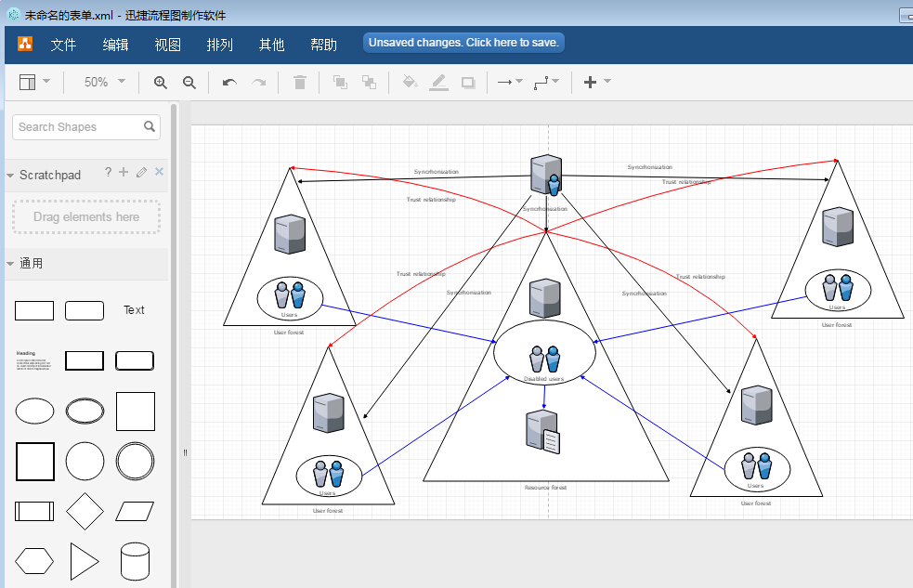This screenshot has width=913, height=588.
Task: Click the to back icon
Action: click(x=369, y=83)
